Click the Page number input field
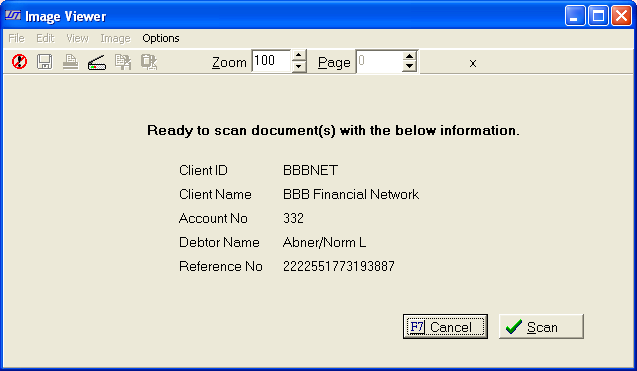This screenshot has height=371, width=637. pos(379,61)
